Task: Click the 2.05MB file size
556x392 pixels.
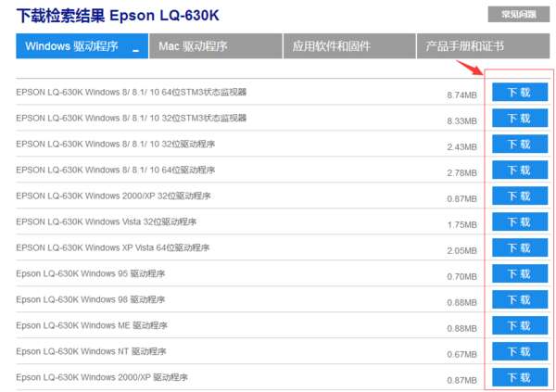Action: tap(461, 251)
